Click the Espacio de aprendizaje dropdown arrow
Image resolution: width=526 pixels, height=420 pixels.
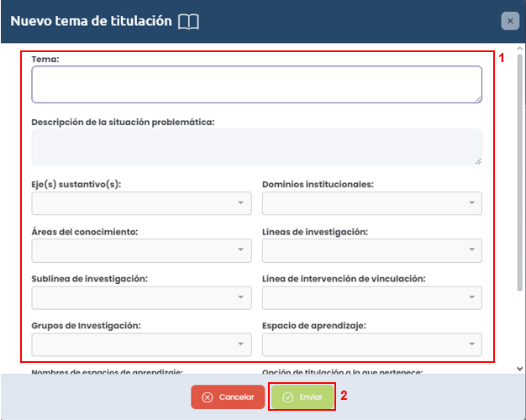471,344
